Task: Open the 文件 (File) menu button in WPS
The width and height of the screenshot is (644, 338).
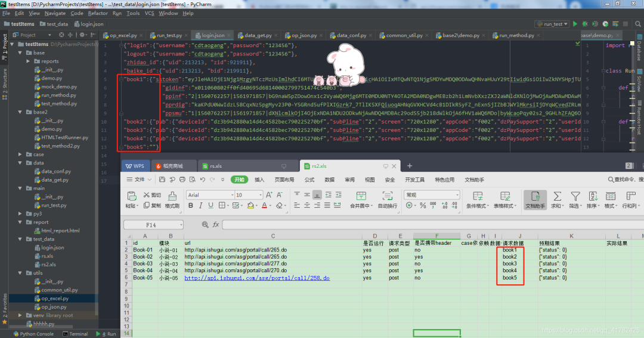Action: pyautogui.click(x=140, y=180)
